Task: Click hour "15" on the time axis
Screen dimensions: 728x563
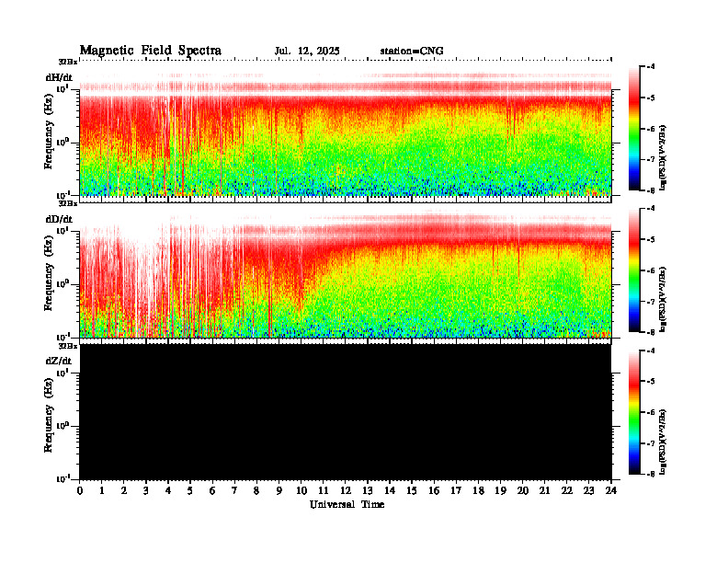Action: click(412, 490)
